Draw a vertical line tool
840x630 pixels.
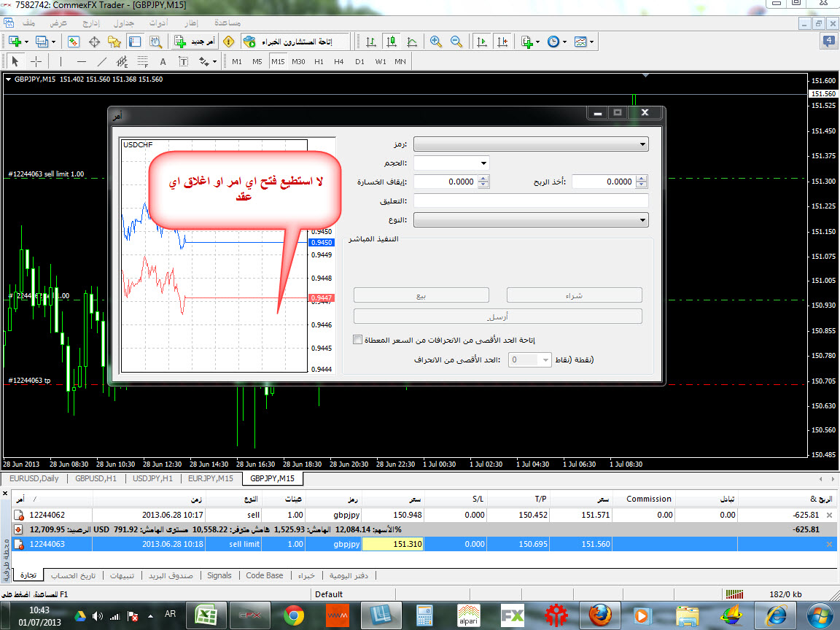point(61,61)
